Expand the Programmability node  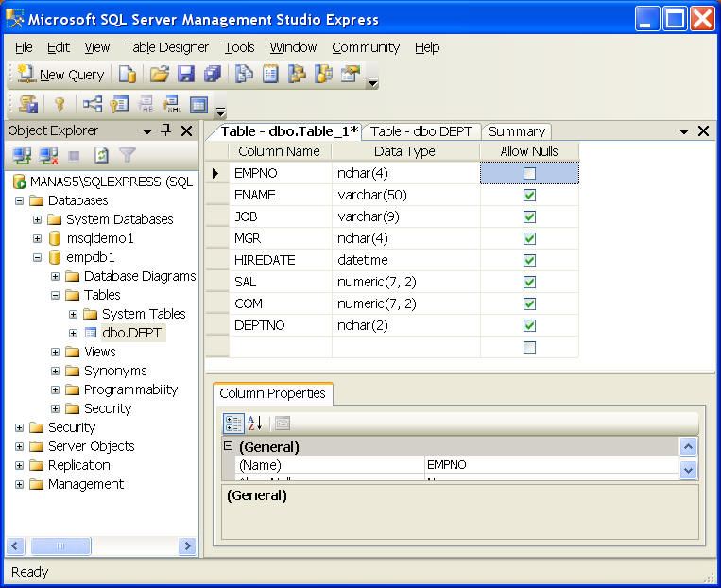click(x=55, y=389)
